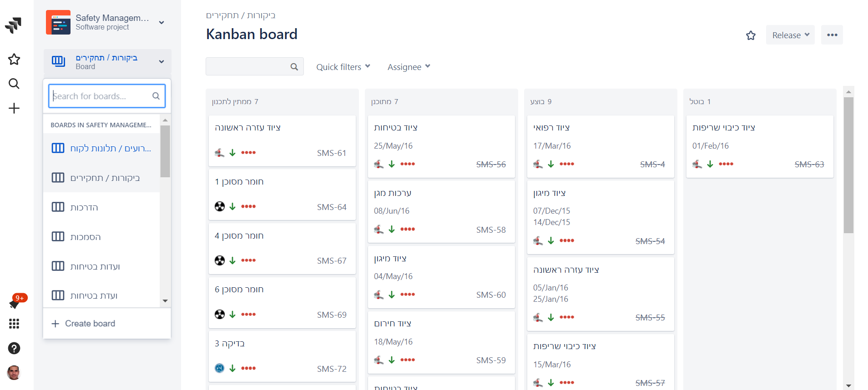
Task: Open starred items from left sidebar
Action: click(x=14, y=59)
